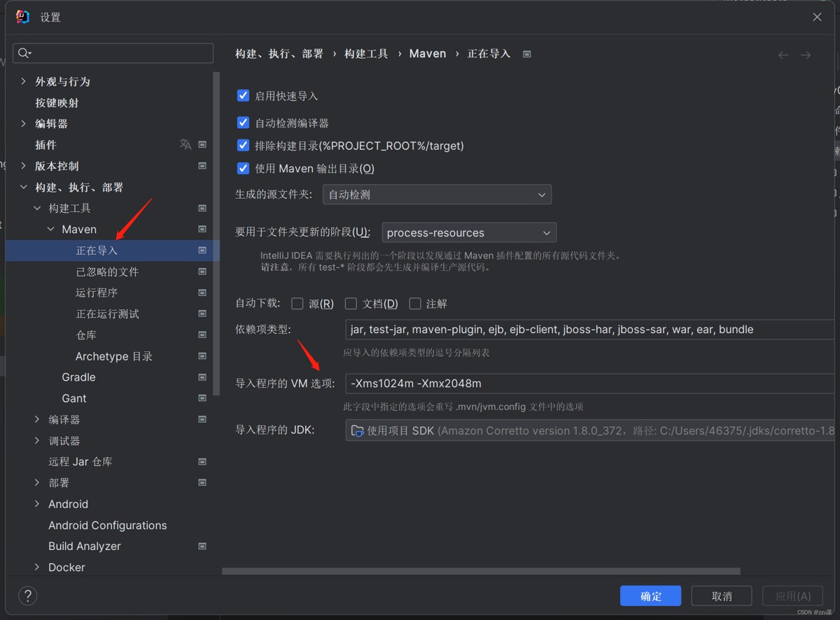Click the project-level marker icon beside Build Analyzer
The height and width of the screenshot is (620, 840).
click(202, 546)
